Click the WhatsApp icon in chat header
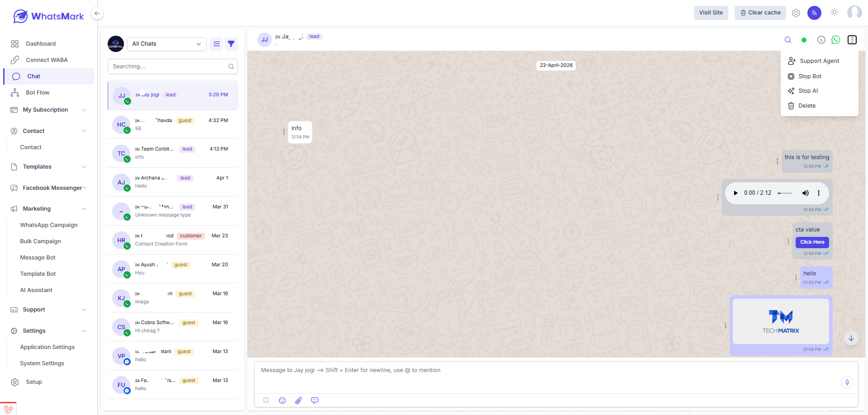The image size is (868, 415). tap(836, 40)
